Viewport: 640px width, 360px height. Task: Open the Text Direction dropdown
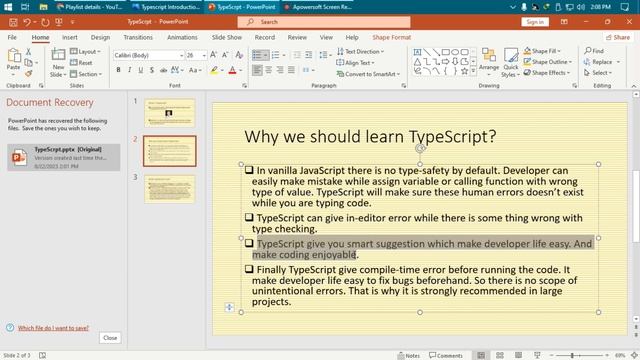click(x=360, y=51)
